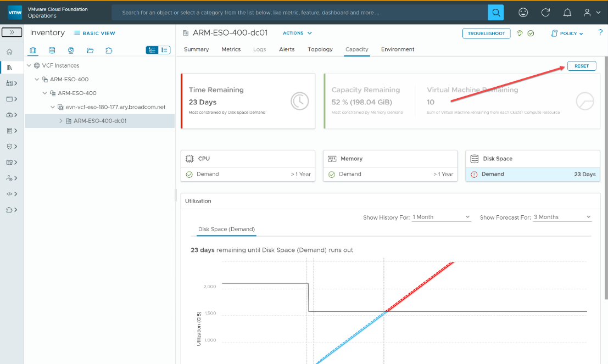
Task: Click the refresh icon in header
Action: (545, 12)
